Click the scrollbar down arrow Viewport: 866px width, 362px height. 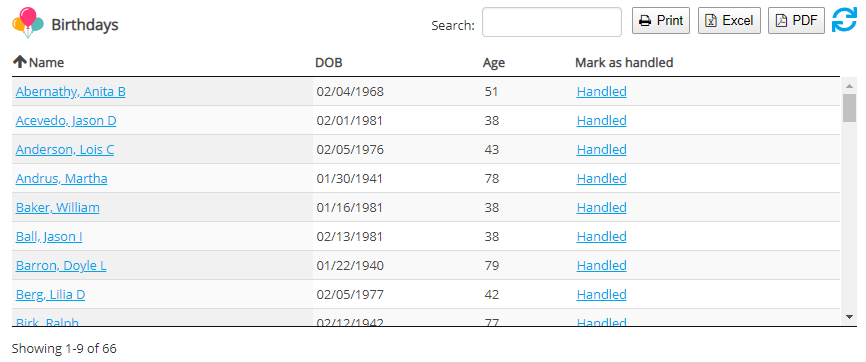849,316
